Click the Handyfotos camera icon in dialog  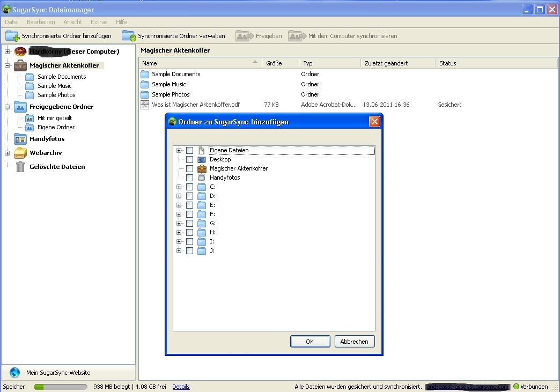coord(202,177)
